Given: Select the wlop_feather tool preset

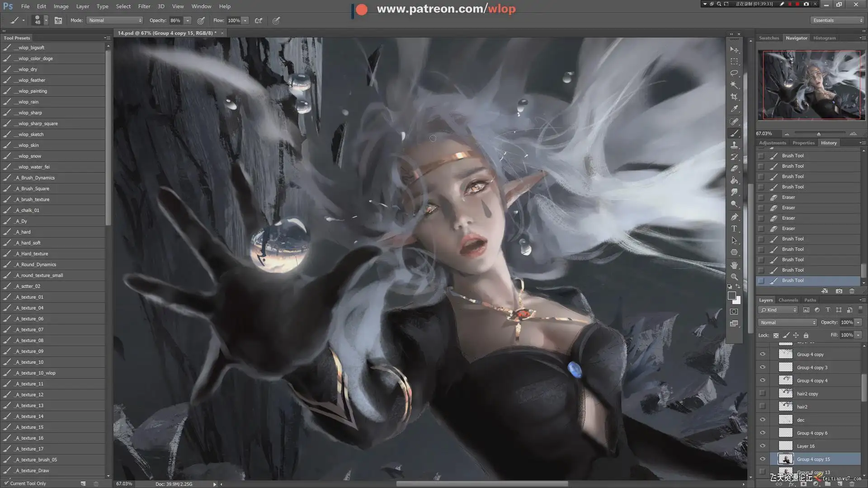Looking at the screenshot, I should (32, 80).
